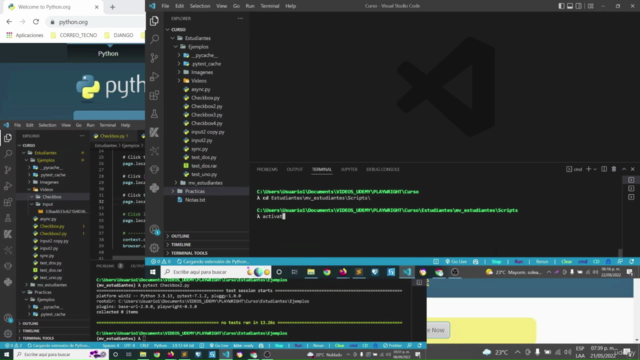Open Terminal menu in front VS Code window
Image resolution: width=640 pixels, height=360 pixels.
pos(270,6)
